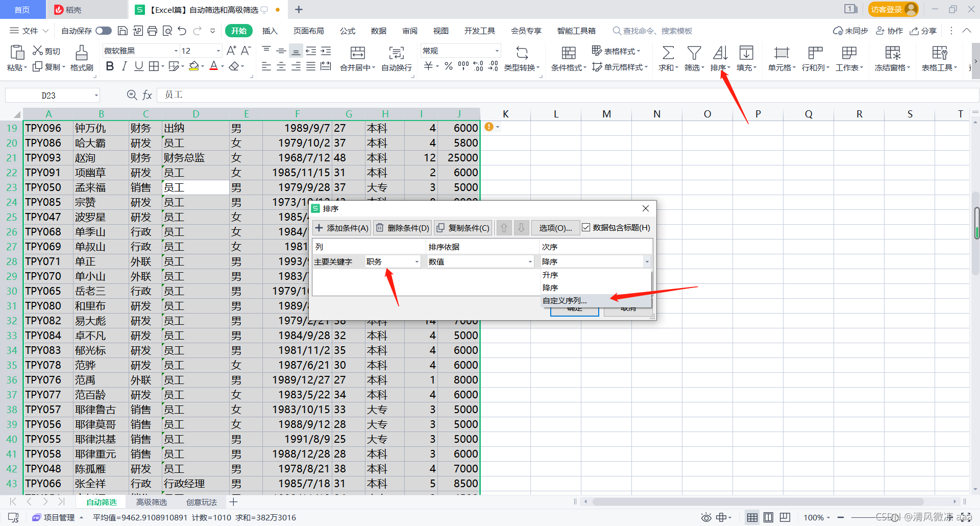Open the font size dropdown

[x=218, y=51]
